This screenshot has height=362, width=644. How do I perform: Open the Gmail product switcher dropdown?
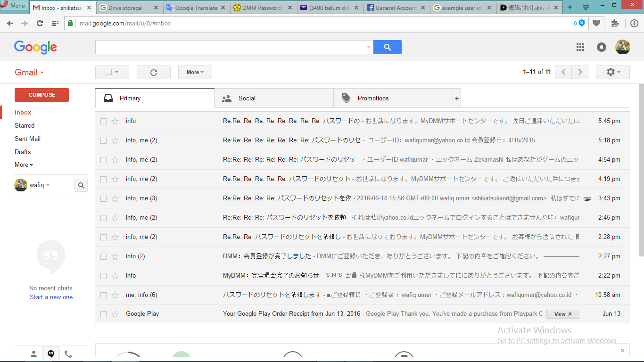[29, 72]
